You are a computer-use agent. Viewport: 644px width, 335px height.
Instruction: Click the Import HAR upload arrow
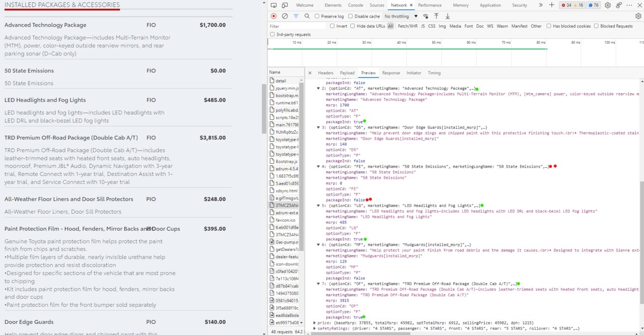tap(437, 16)
